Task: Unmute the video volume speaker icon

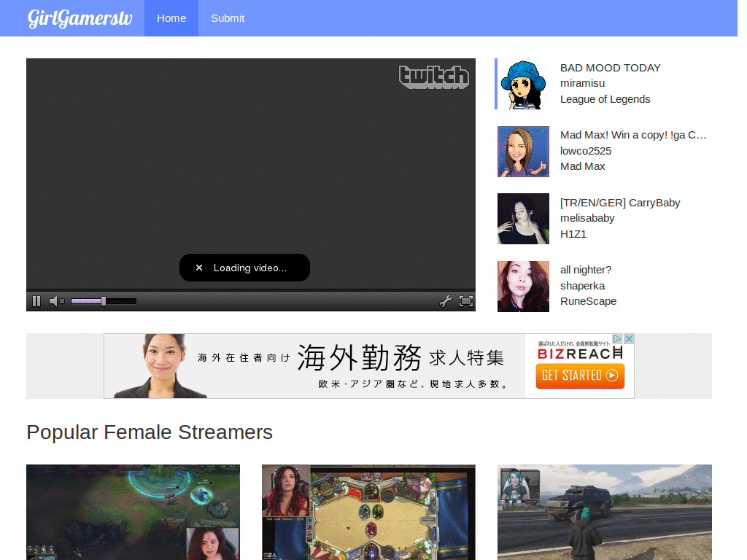Action: point(57,301)
